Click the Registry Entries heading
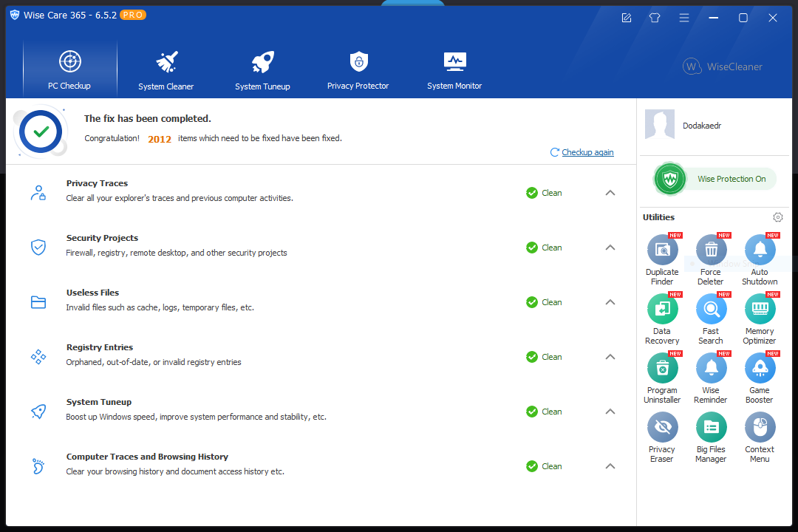Image resolution: width=798 pixels, height=532 pixels. (100, 347)
